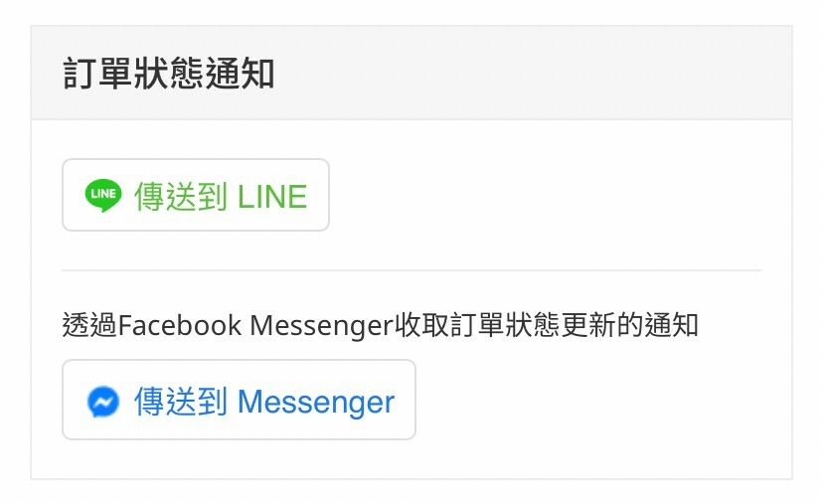Click the gray header bar of the panel
This screenshot has width=823, height=504.
[x=411, y=73]
